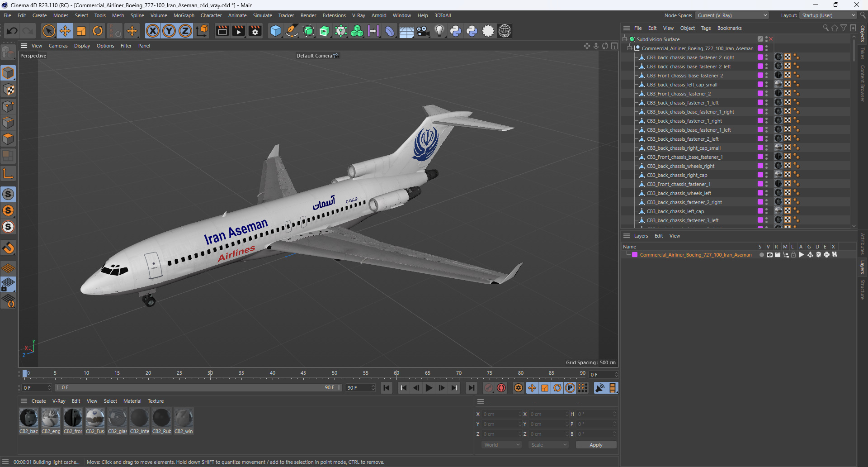Add a Bend deformer

coord(390,31)
